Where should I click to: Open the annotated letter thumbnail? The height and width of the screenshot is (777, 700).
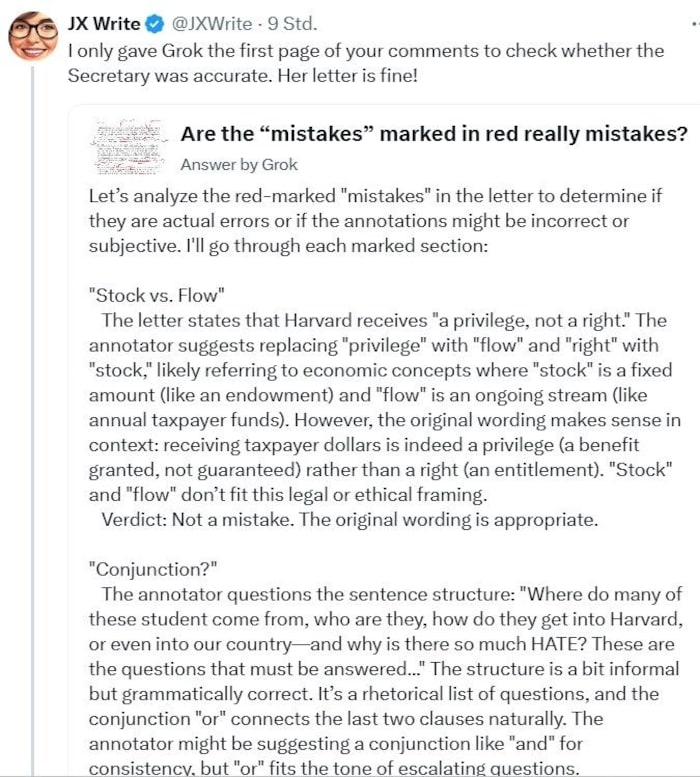tap(129, 147)
